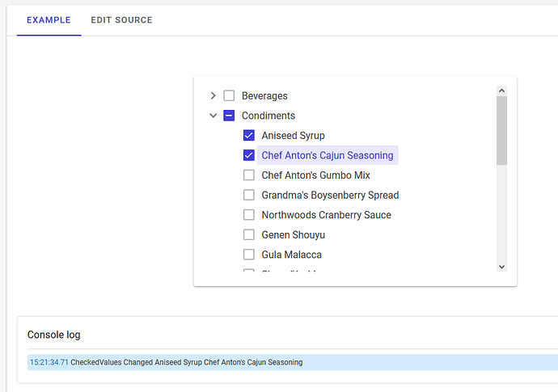Click the tree view scrollbar thumb
The height and width of the screenshot is (392, 558).
501,129
